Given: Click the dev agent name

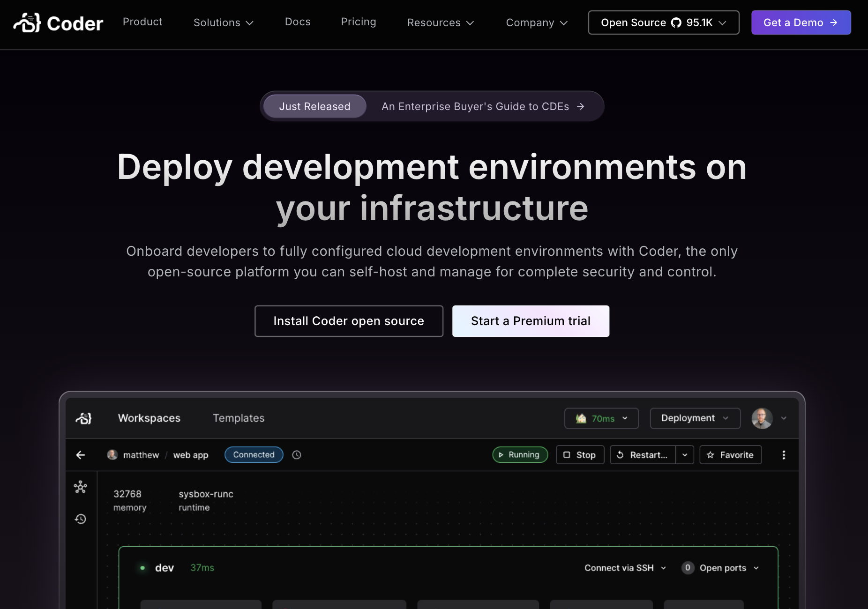Looking at the screenshot, I should [165, 568].
